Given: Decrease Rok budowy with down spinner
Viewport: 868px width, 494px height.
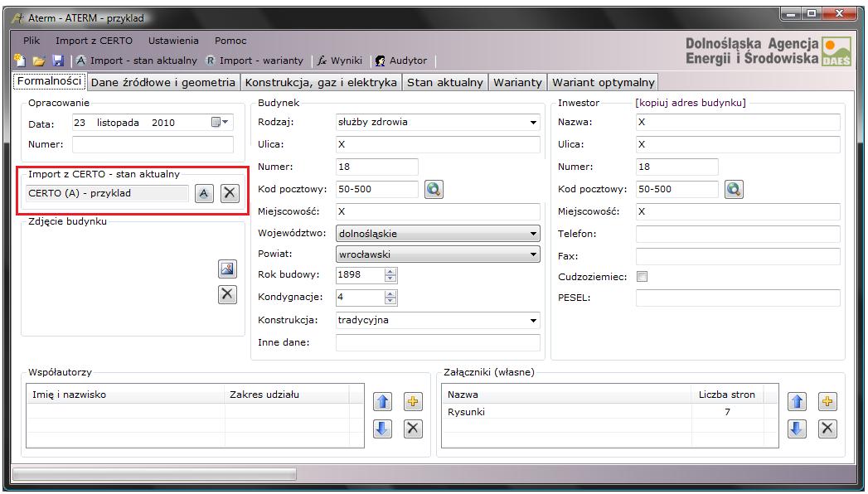Looking at the screenshot, I should click(x=390, y=278).
